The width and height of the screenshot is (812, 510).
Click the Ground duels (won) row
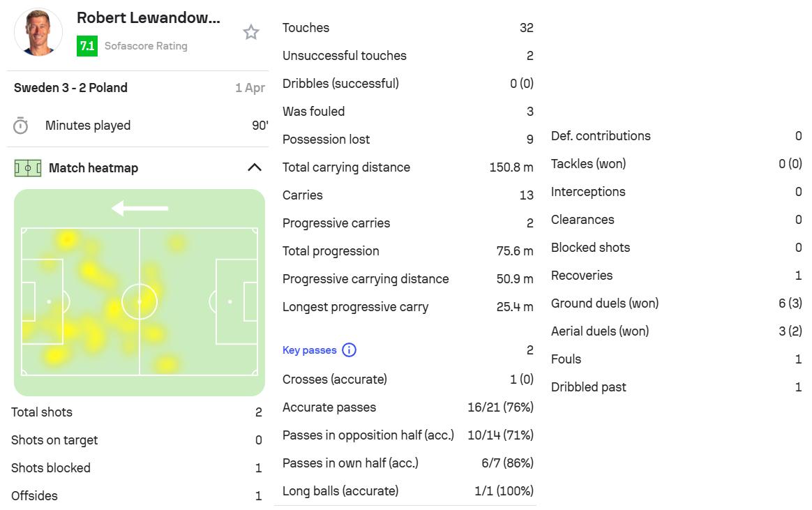click(675, 303)
